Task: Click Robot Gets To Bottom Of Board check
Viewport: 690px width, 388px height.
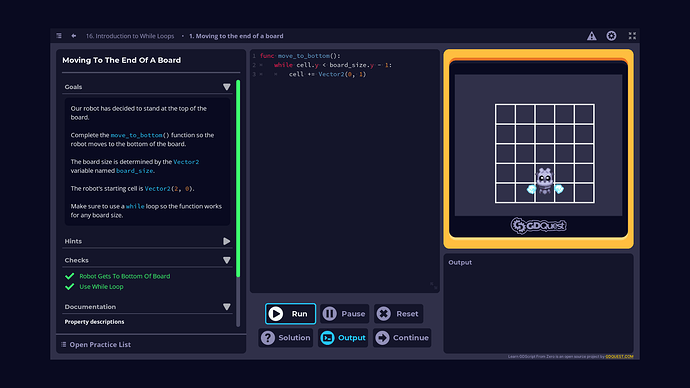Action: click(x=125, y=276)
